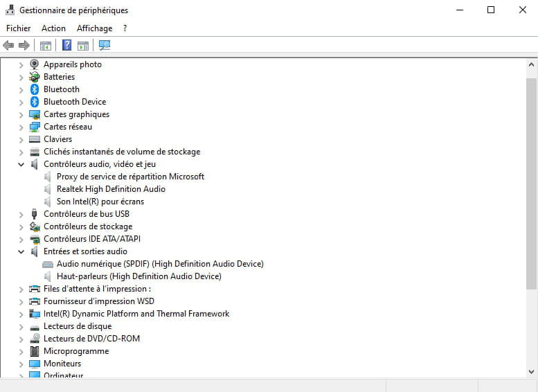Viewport: 538px width, 392px height.
Task: Expand the Batteries category arrow
Action: coord(21,78)
